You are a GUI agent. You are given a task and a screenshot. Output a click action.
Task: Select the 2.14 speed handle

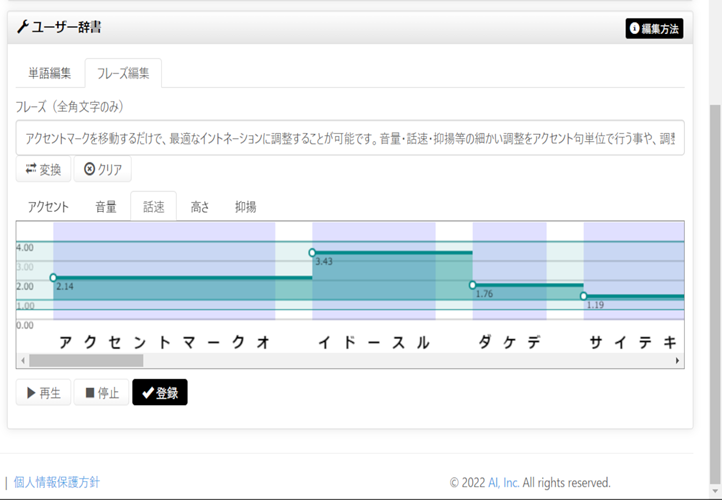pyautogui.click(x=53, y=278)
